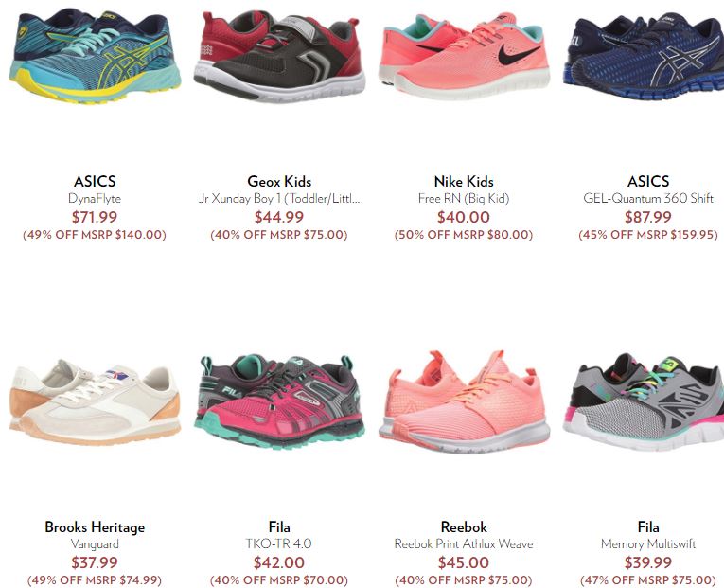Click the Geox Kids brand name
The height and width of the screenshot is (588, 724).
[x=279, y=181]
